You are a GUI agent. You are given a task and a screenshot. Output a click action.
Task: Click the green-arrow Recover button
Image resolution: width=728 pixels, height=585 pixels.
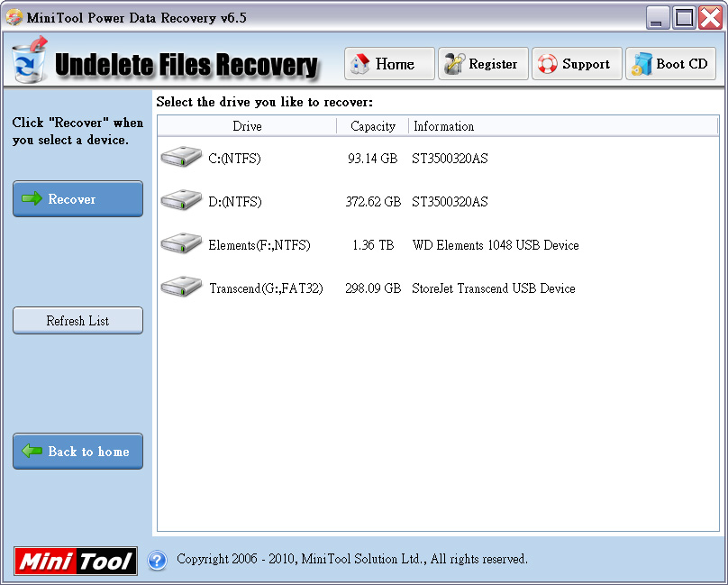pyautogui.click(x=77, y=199)
